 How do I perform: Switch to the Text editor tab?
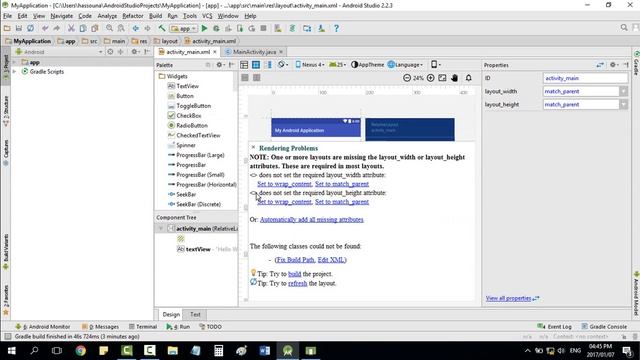pyautogui.click(x=195, y=314)
